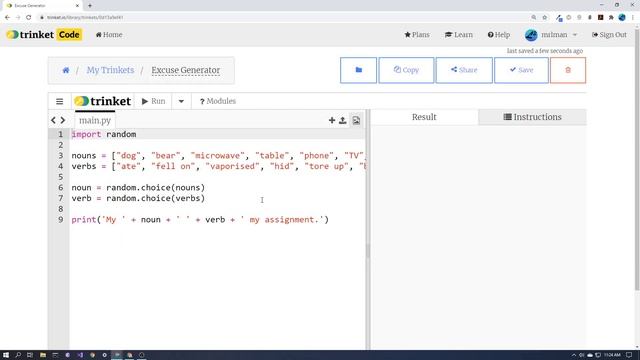Open the Windows Start menu

[x=6, y=355]
